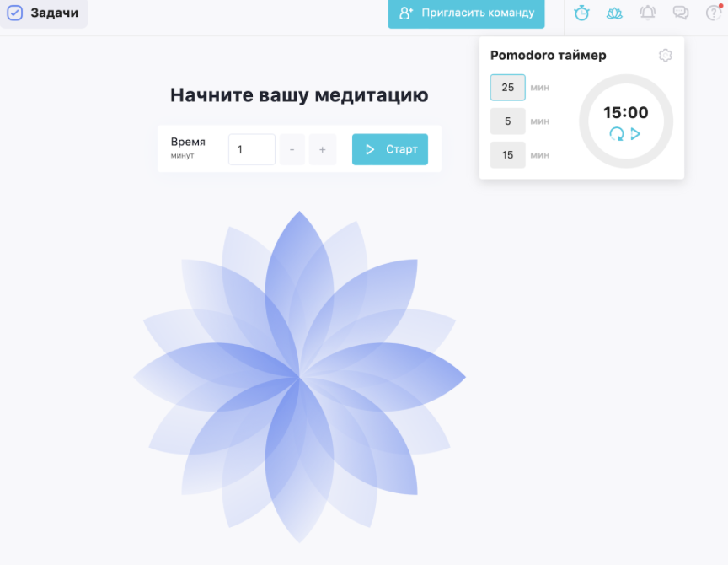
Task: Click the Задачи checkbox logo icon
Action: pos(15,13)
